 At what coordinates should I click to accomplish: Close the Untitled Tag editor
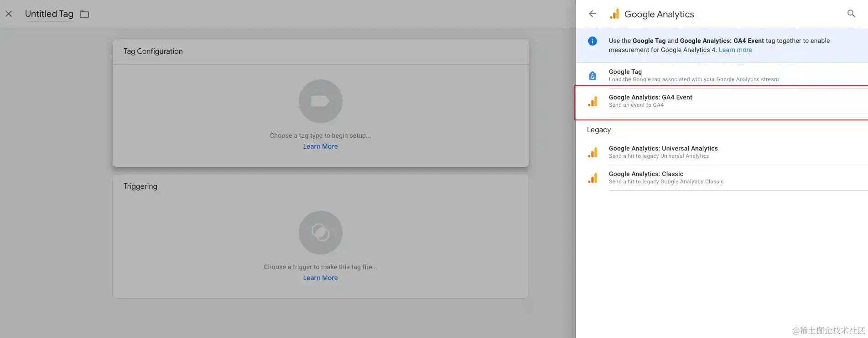point(9,14)
